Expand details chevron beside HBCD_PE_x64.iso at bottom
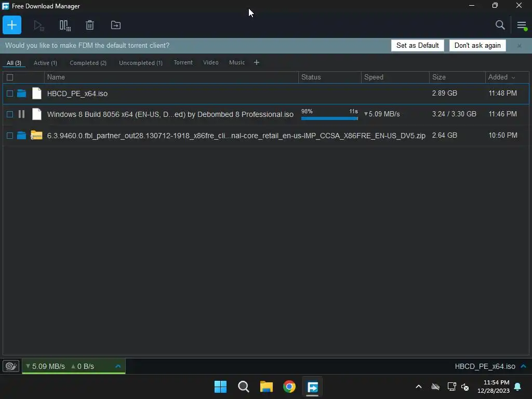532x399 pixels. [524, 366]
